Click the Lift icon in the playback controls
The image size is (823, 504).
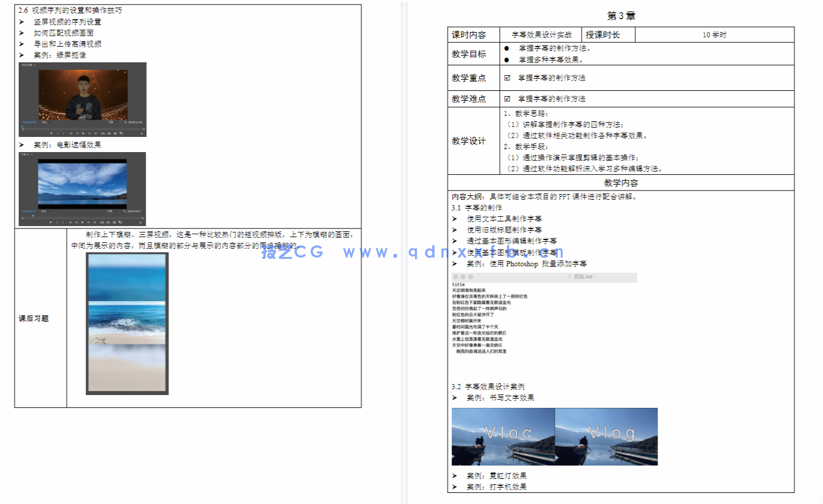point(102,133)
